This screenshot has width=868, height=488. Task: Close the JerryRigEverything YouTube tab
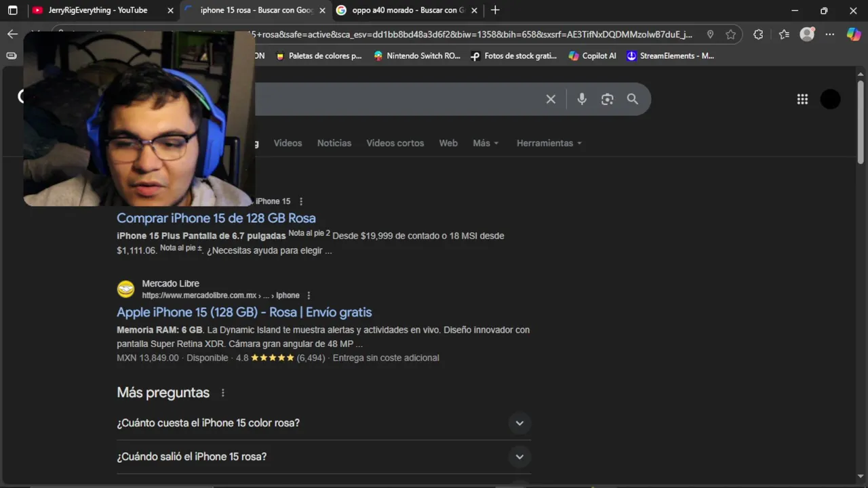(x=170, y=10)
